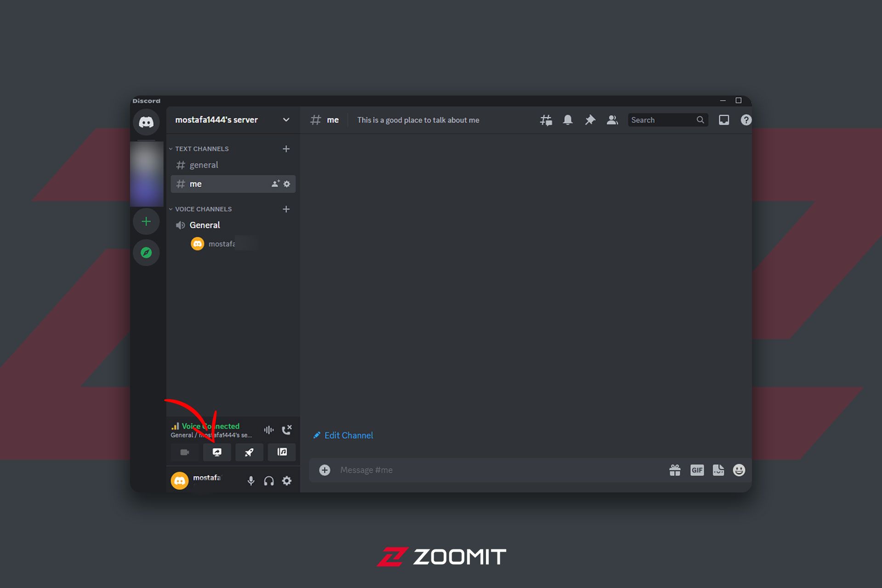Image resolution: width=882 pixels, height=588 pixels.
Task: Open Help from header
Action: coord(746,120)
